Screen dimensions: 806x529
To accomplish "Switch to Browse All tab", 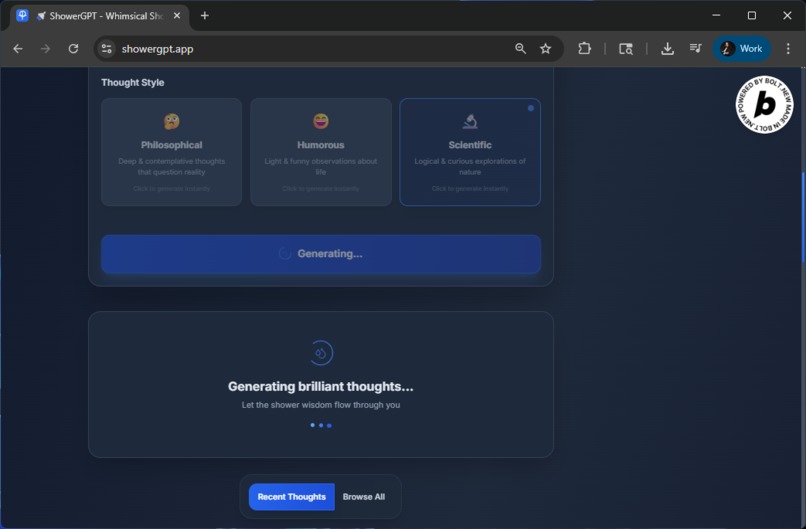I will point(363,497).
